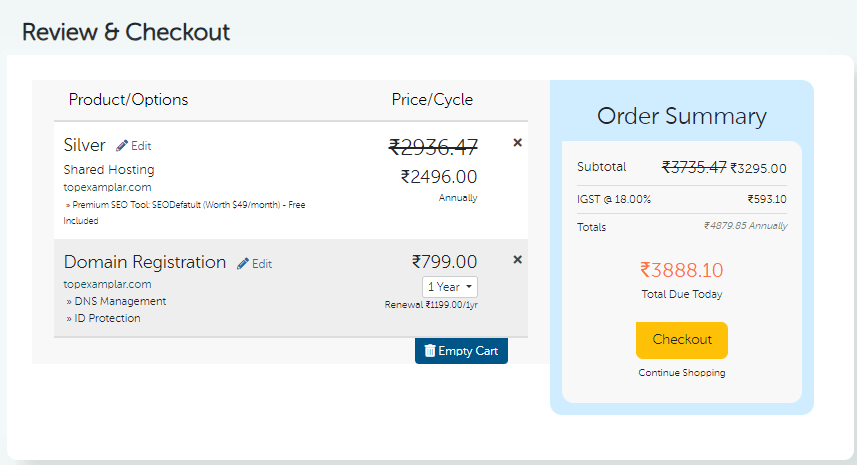Click the Domain Registration product title
The image size is (857, 465).
[145, 262]
